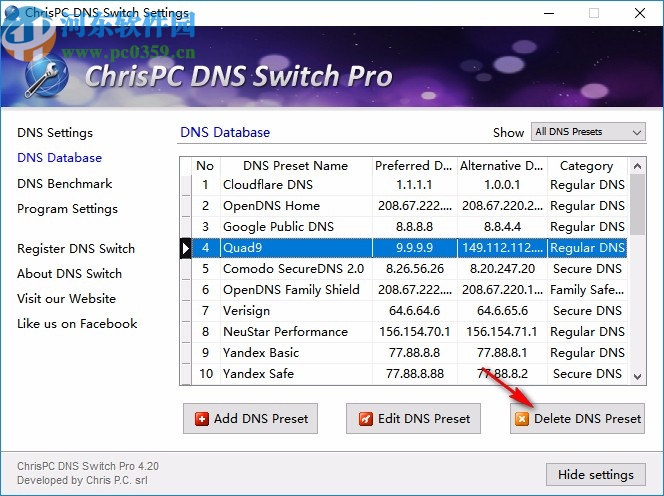The height and width of the screenshot is (496, 664).
Task: Click Add DNS Preset button
Action: (250, 418)
